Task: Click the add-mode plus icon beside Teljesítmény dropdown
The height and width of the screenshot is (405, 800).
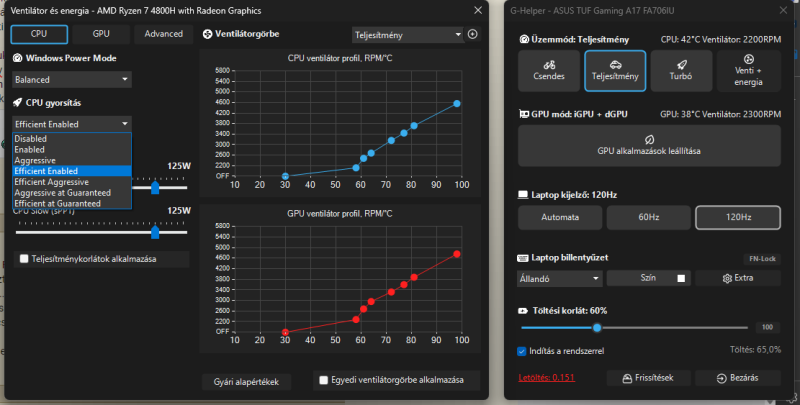Action: [473, 34]
